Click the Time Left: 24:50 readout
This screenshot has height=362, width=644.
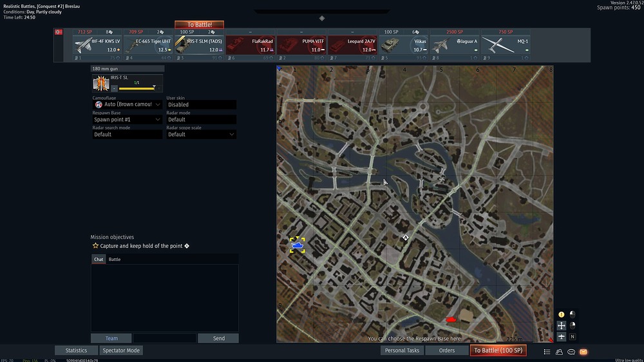coord(19,17)
